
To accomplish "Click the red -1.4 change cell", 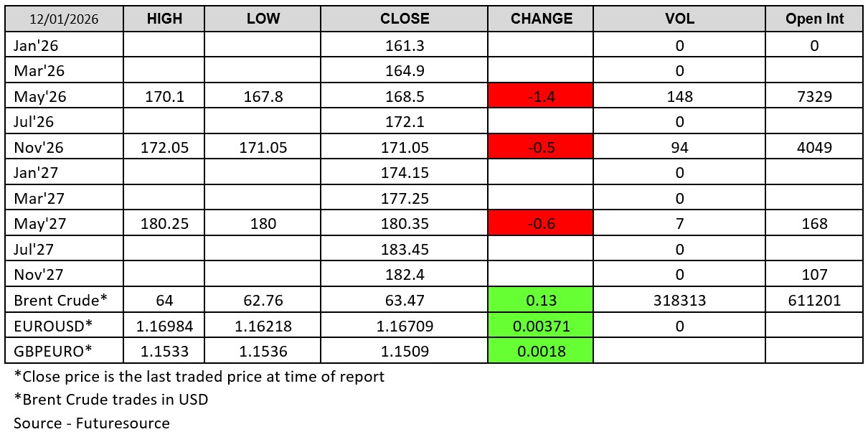I will (541, 96).
